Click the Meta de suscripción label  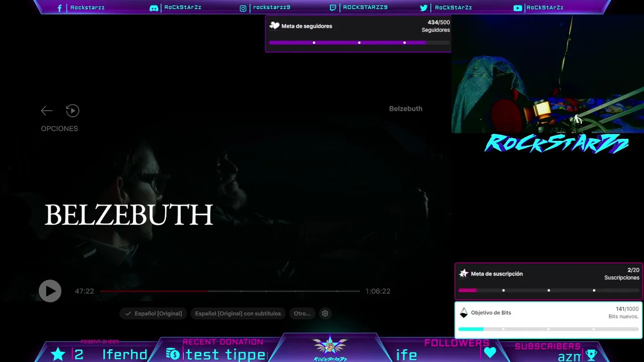(497, 274)
